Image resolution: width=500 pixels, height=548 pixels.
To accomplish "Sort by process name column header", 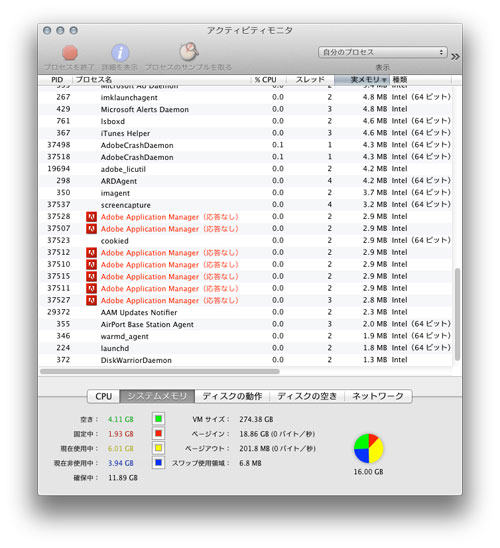I will point(162,80).
